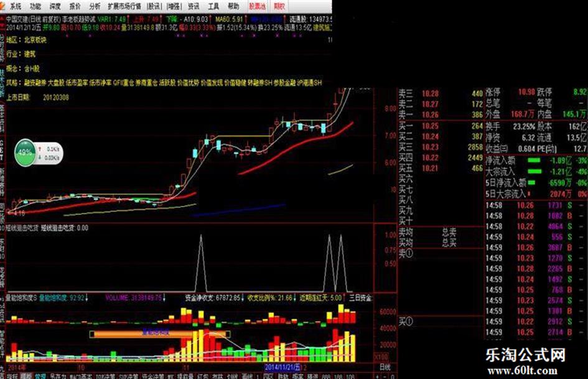
Task: Click the 买二 10.24 order row
Action: click(441, 136)
